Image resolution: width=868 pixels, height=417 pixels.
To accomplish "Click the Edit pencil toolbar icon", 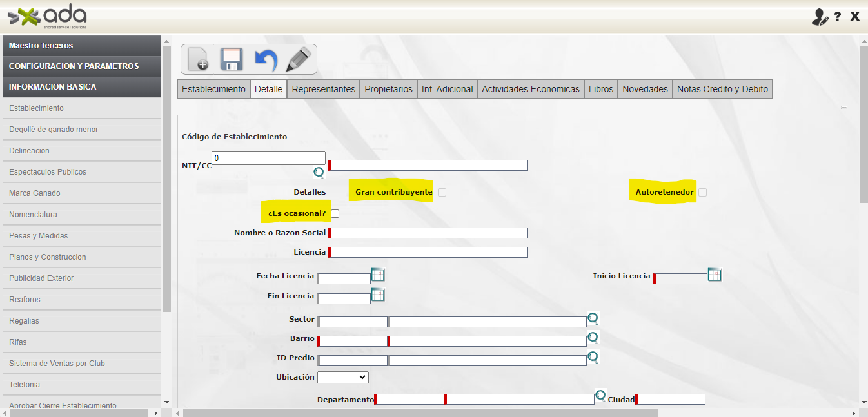I will click(299, 59).
